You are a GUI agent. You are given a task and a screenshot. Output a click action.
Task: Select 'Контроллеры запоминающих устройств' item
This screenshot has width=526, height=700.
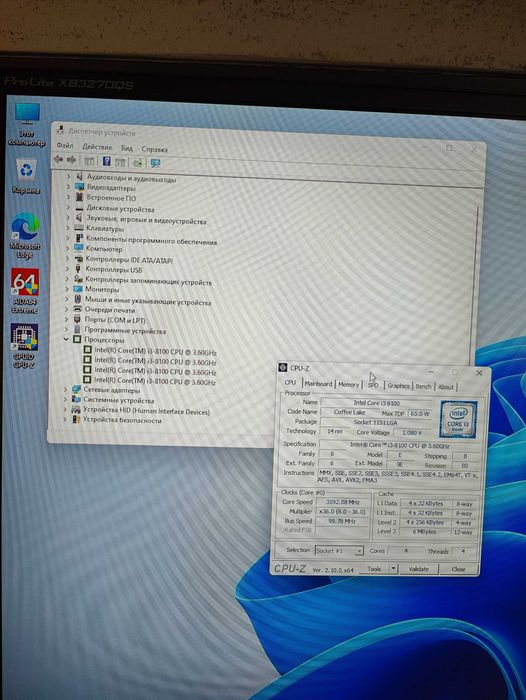tap(148, 281)
